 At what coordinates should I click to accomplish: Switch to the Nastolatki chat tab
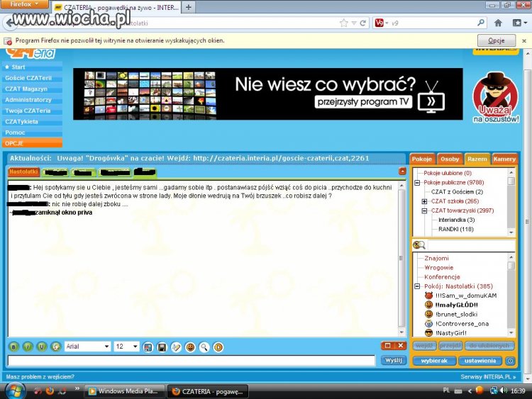23,172
